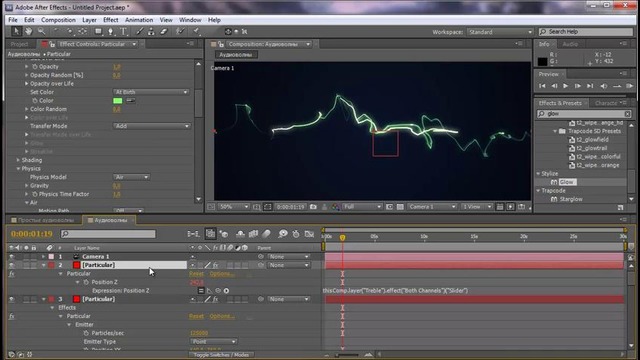Toggle the Position Z stopwatch
The image size is (640, 360).
pos(86,282)
